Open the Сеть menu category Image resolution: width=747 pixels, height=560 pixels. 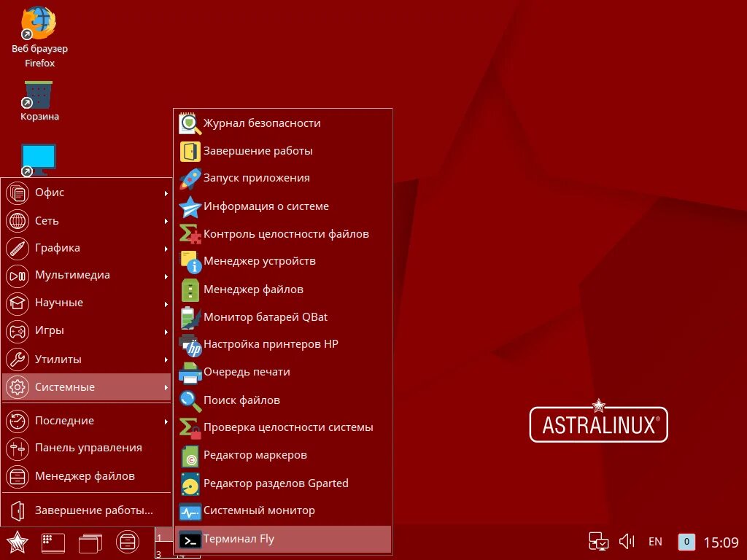[86, 221]
